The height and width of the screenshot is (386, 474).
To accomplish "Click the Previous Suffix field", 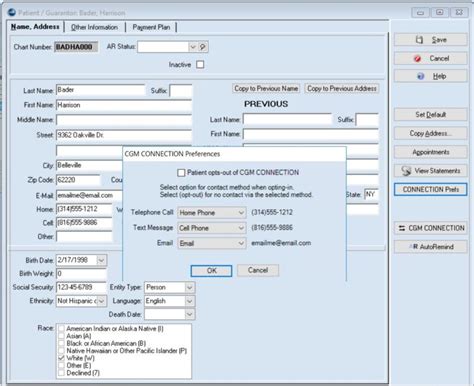I will 367,120.
